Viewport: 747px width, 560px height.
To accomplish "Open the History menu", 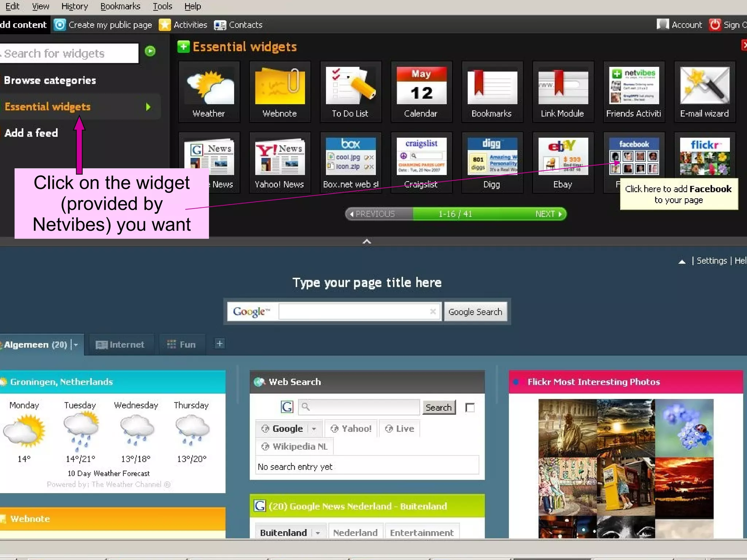I will click(x=75, y=6).
